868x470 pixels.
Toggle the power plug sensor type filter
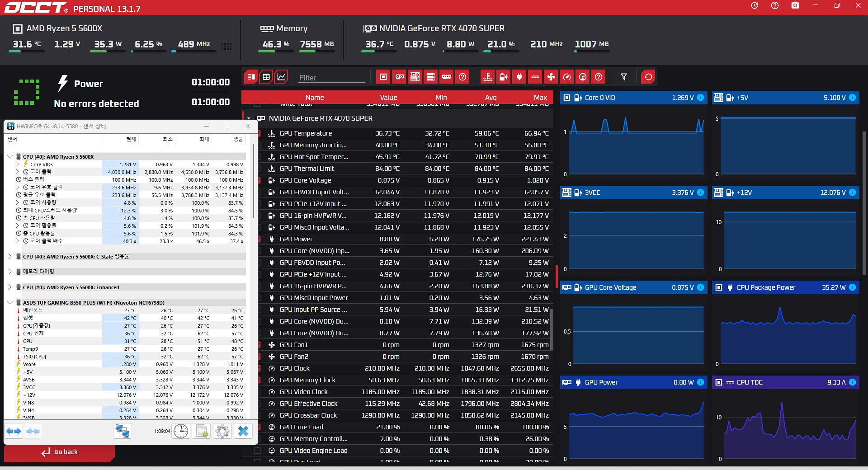tap(519, 77)
